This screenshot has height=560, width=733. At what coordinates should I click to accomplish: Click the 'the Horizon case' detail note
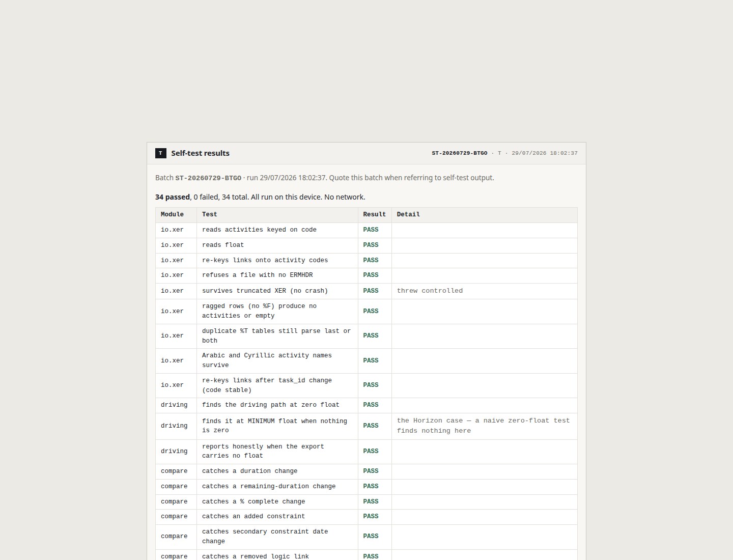(x=485, y=426)
